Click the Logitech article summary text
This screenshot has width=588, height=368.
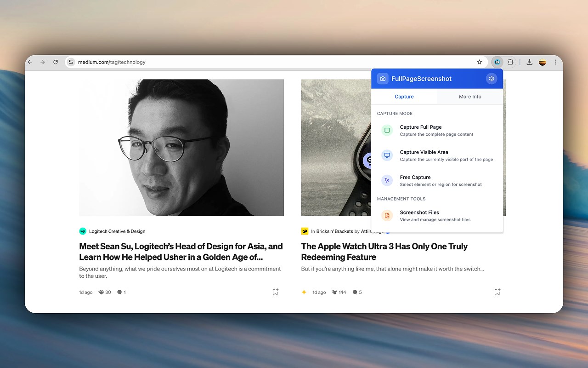(180, 272)
